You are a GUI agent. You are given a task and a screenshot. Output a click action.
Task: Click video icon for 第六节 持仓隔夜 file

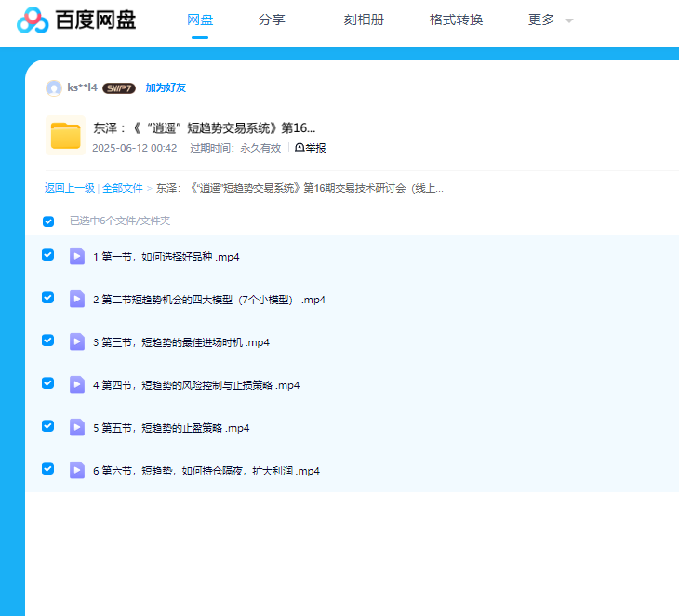click(77, 470)
